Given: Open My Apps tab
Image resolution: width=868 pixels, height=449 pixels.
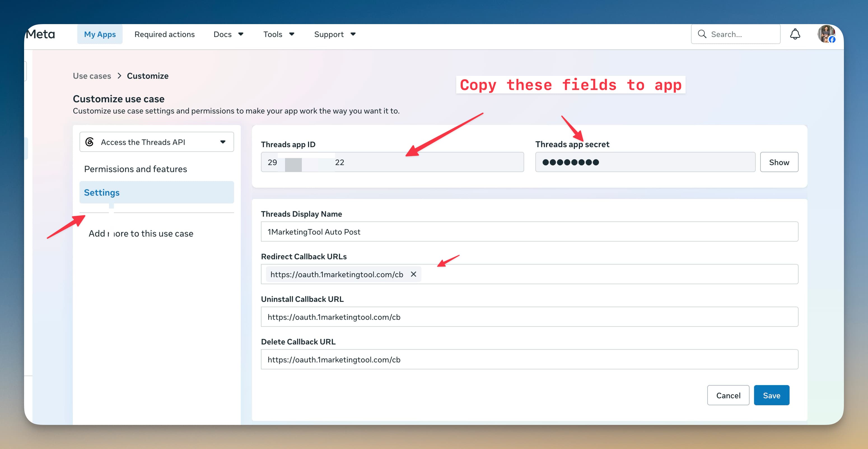Looking at the screenshot, I should coord(100,34).
